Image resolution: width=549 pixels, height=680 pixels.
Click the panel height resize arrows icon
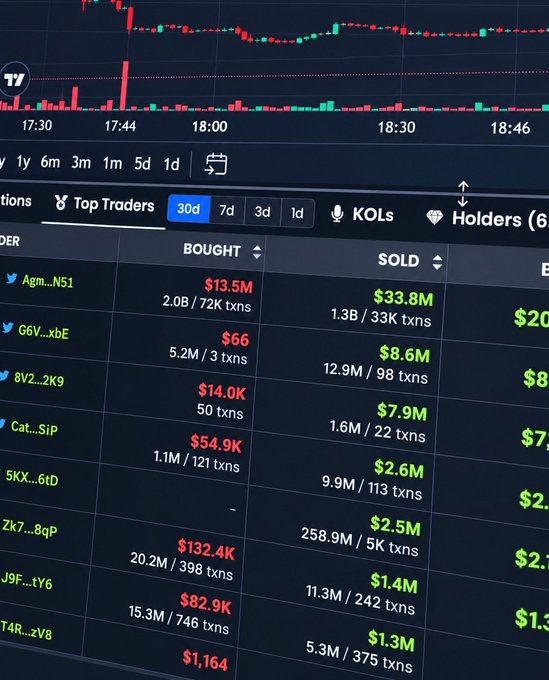click(463, 193)
